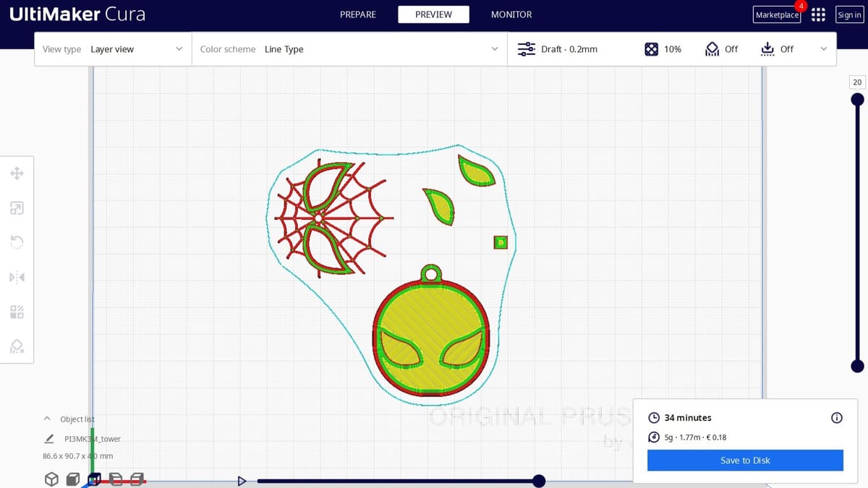The height and width of the screenshot is (488, 868).
Task: Switch to left side view cube icon
Action: pyautogui.click(x=116, y=479)
